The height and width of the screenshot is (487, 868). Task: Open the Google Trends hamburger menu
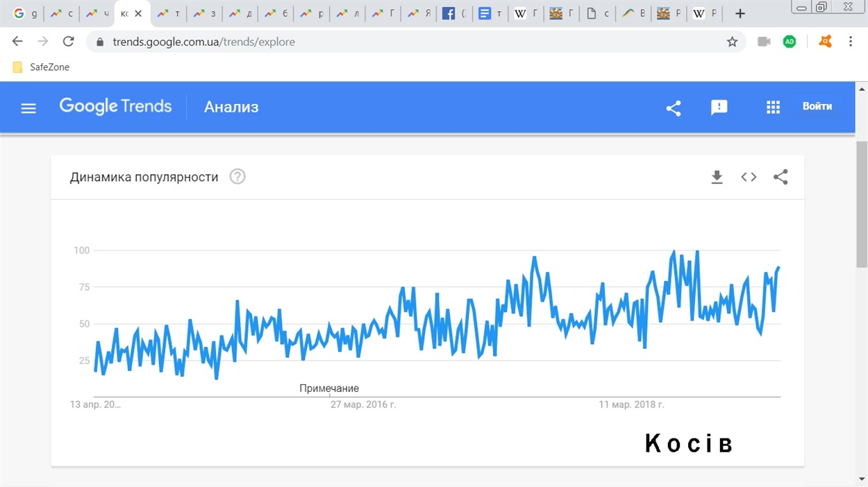click(28, 108)
